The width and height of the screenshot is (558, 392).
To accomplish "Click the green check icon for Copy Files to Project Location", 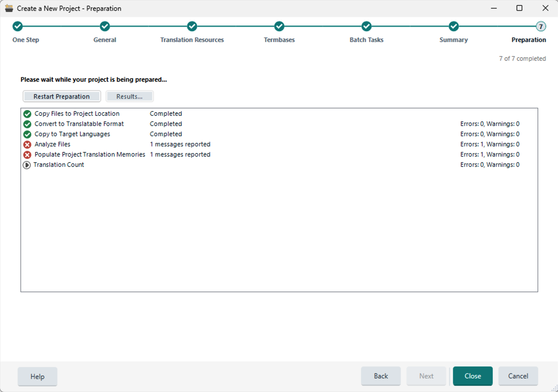I will [27, 114].
